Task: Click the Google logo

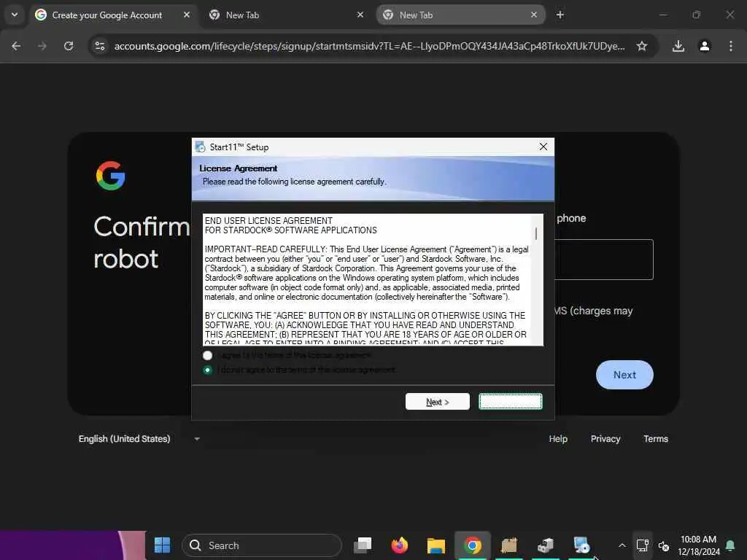Action: coord(111,176)
